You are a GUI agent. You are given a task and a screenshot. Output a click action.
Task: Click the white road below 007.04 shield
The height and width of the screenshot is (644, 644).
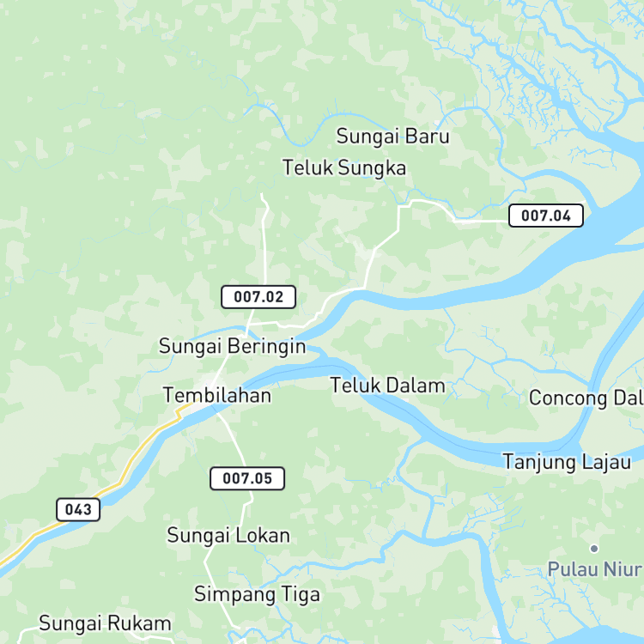click(481, 221)
